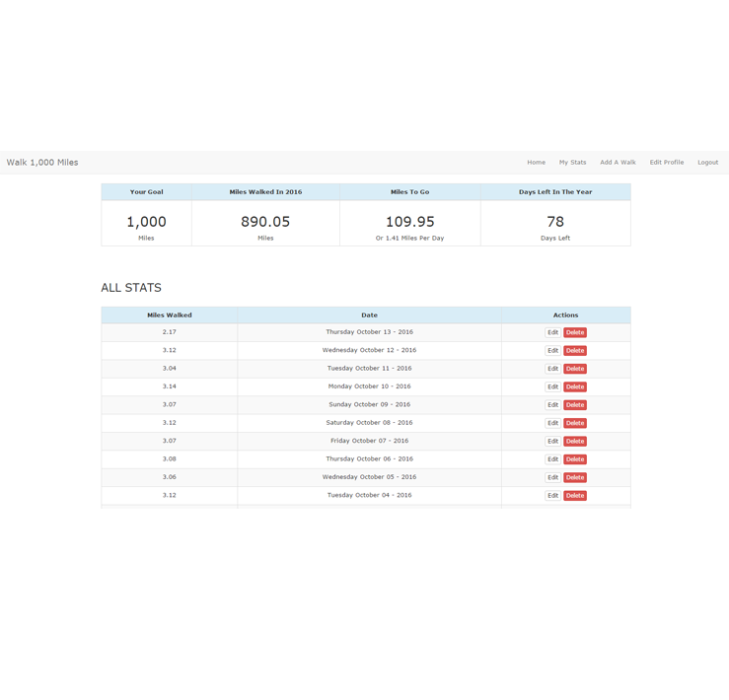Edit the Wednesday October 12 entry

[552, 351]
